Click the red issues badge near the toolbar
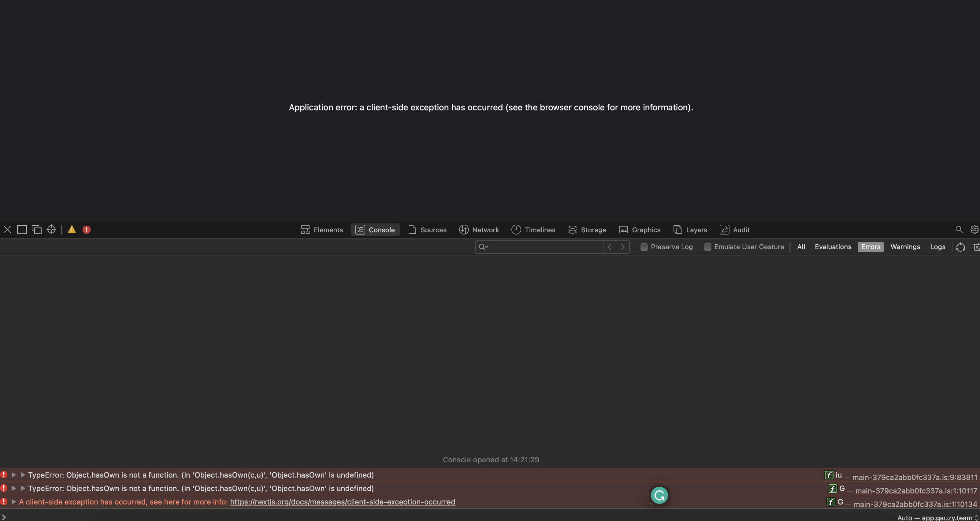This screenshot has width=980, height=521. tap(86, 229)
